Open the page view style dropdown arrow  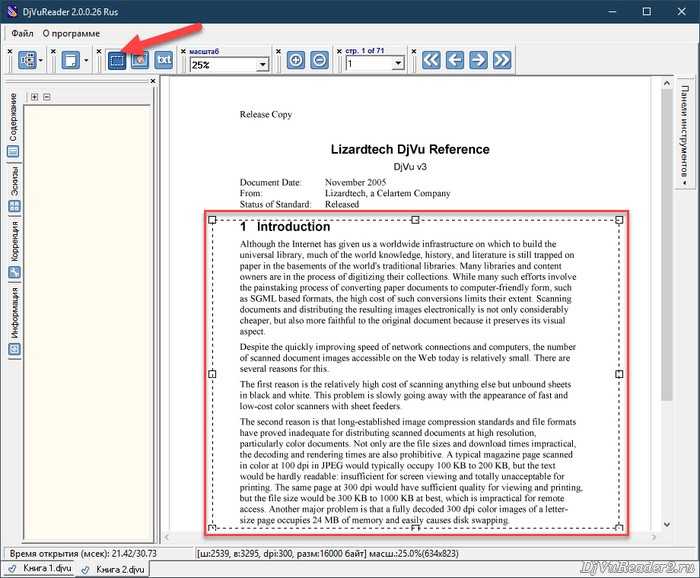86,60
